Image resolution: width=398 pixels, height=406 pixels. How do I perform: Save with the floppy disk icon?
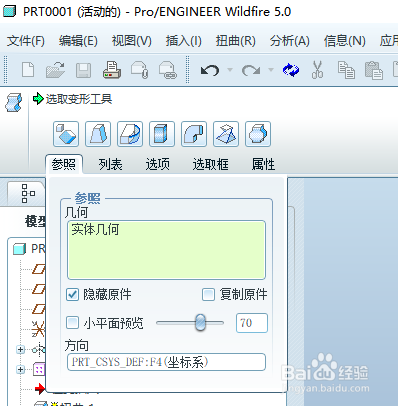pyautogui.click(x=83, y=70)
